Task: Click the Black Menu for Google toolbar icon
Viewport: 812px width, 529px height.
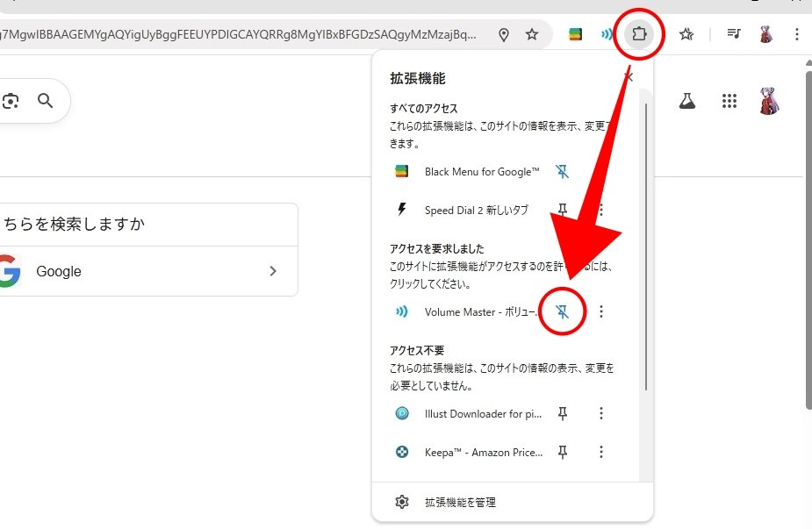Action: click(575, 34)
